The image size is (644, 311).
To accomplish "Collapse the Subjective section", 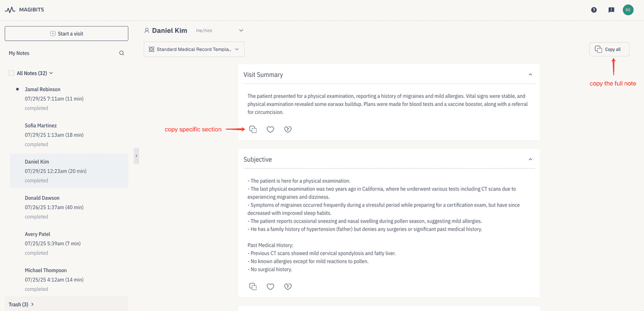I will click(x=530, y=160).
